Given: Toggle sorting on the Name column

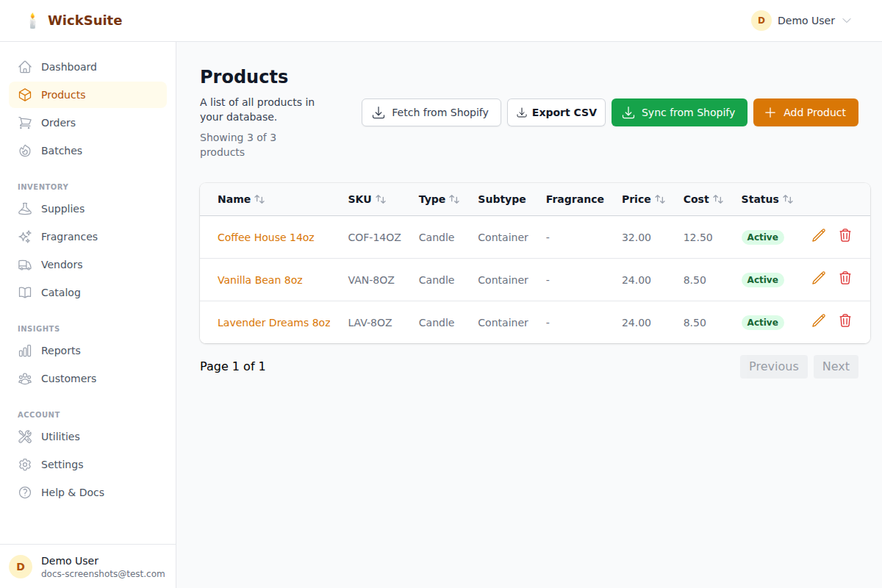Looking at the screenshot, I should [x=259, y=198].
